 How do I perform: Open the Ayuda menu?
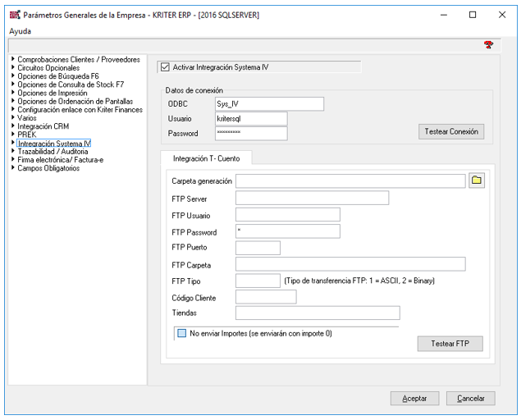20,31
